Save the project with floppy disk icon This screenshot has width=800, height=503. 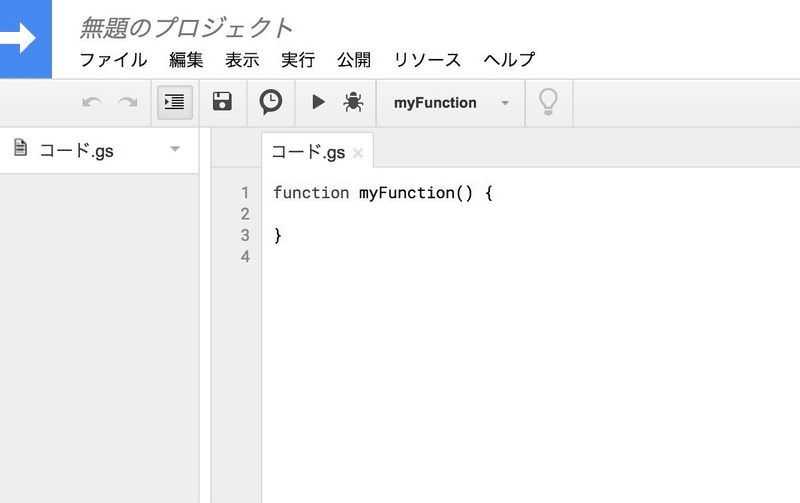222,102
